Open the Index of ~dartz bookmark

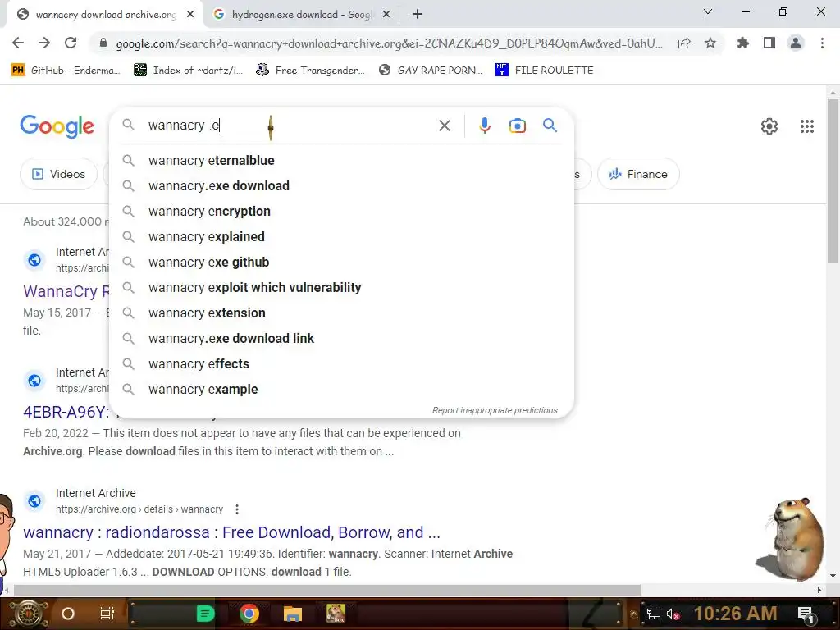[189, 71]
